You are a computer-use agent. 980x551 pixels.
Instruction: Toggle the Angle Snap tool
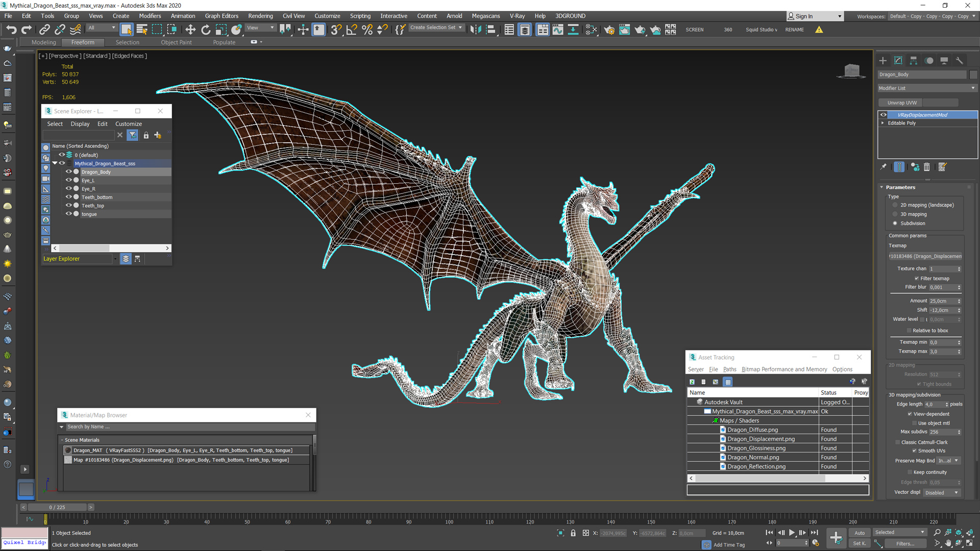tap(351, 30)
